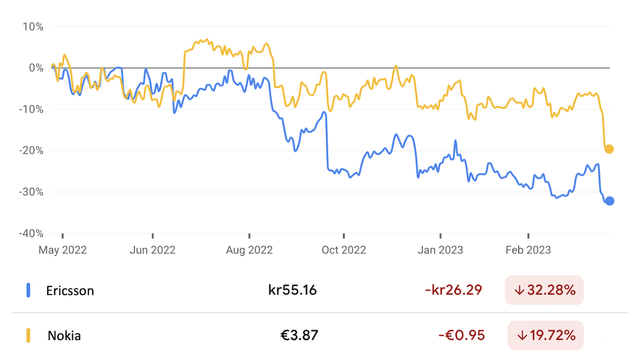The image size is (644, 361).
Task: Click the -40% y-axis label
Action: tap(32, 233)
